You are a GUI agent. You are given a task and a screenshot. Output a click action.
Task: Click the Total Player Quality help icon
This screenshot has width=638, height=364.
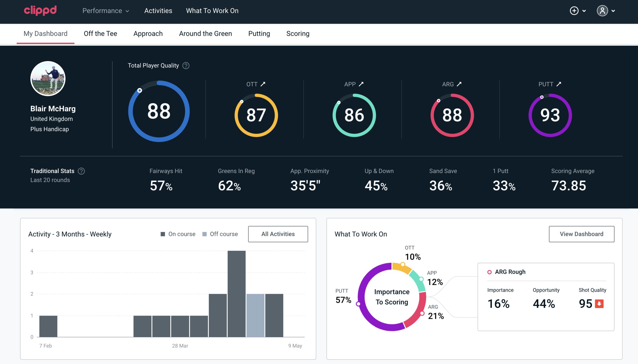(185, 66)
